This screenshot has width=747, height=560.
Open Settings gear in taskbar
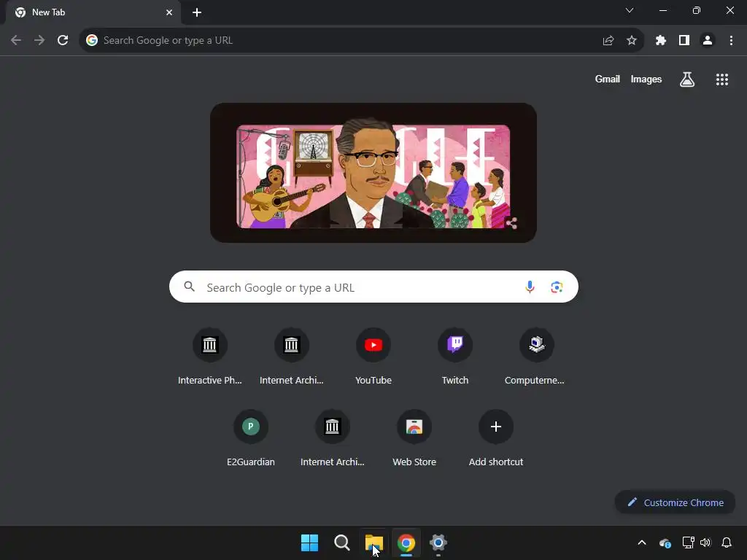tap(438, 542)
